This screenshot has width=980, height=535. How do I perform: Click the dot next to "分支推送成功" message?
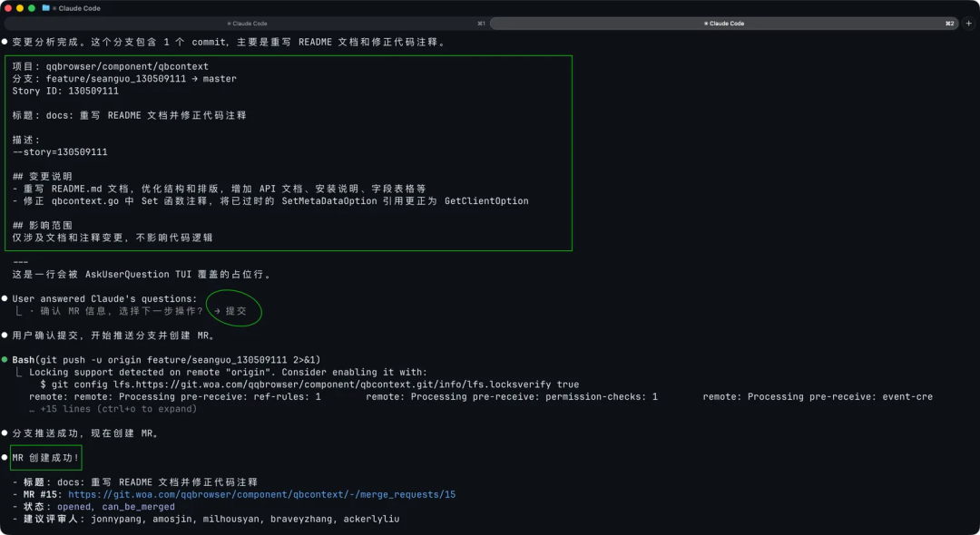pos(5,433)
